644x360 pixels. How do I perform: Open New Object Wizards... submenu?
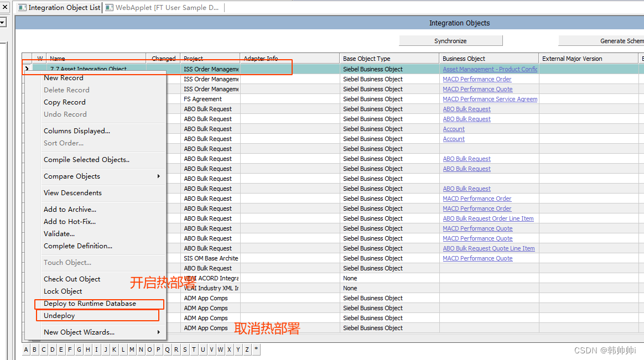pos(79,332)
